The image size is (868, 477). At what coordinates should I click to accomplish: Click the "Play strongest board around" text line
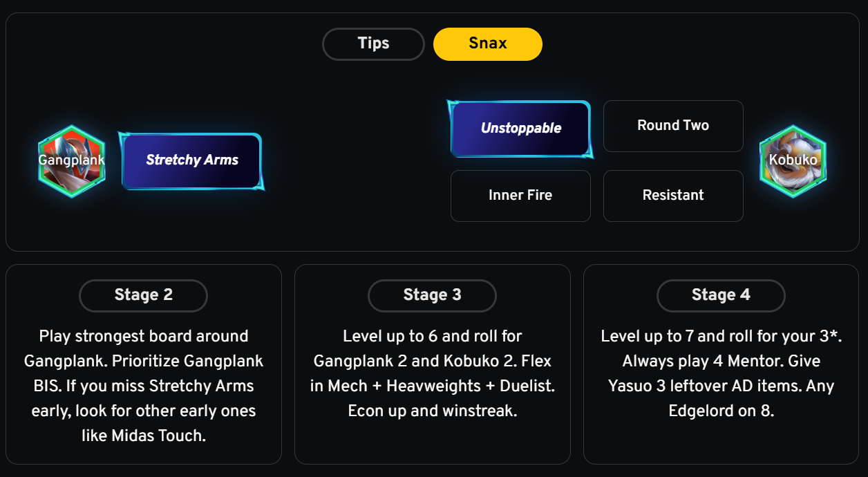144,337
